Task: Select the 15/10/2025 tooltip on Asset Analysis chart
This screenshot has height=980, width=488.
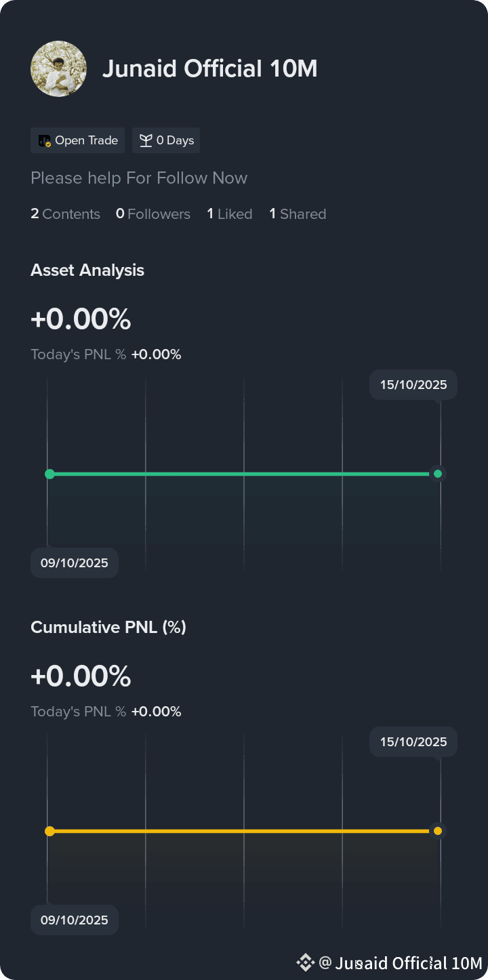Action: pos(413,385)
